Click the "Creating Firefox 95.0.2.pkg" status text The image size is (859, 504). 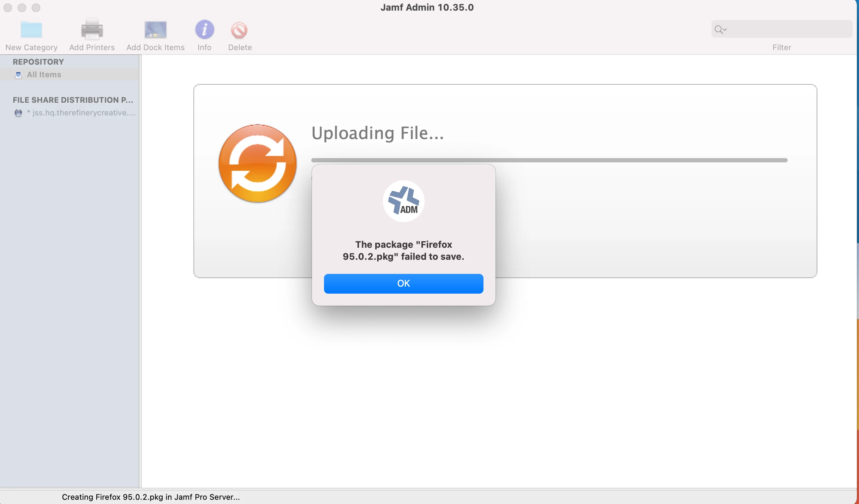(151, 497)
